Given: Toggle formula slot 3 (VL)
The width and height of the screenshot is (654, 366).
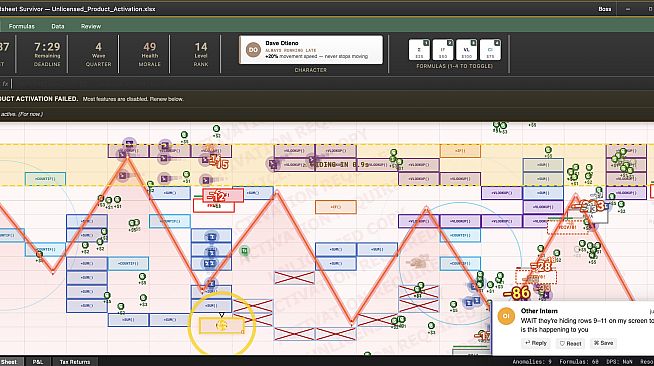Looking at the screenshot, I should click(x=467, y=50).
